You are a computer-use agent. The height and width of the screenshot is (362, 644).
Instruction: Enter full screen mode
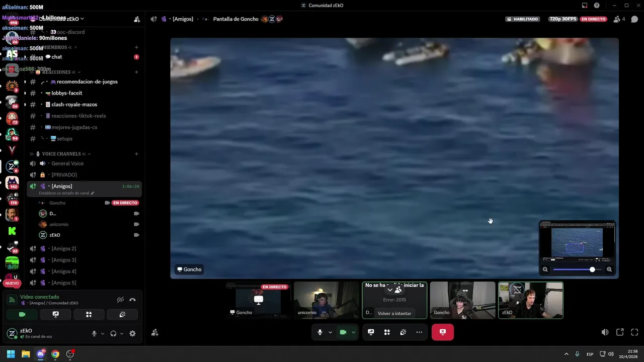pyautogui.click(x=634, y=332)
